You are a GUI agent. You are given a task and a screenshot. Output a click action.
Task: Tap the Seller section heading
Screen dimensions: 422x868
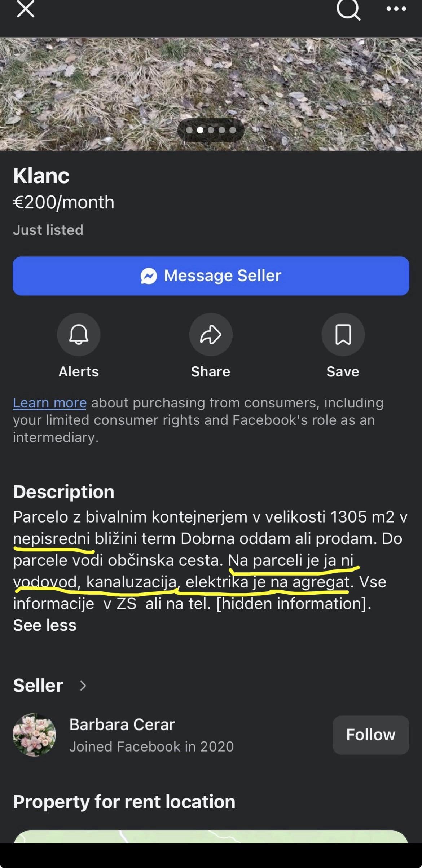[x=38, y=686]
